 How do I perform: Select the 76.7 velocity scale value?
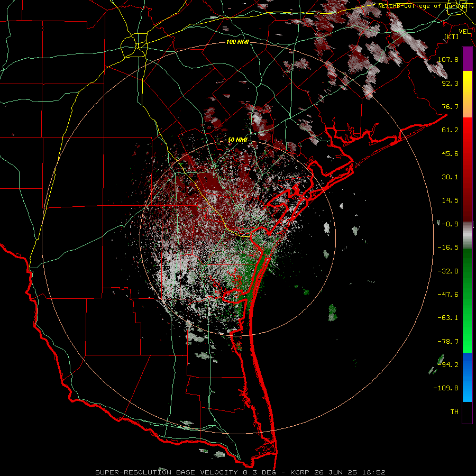click(450, 106)
